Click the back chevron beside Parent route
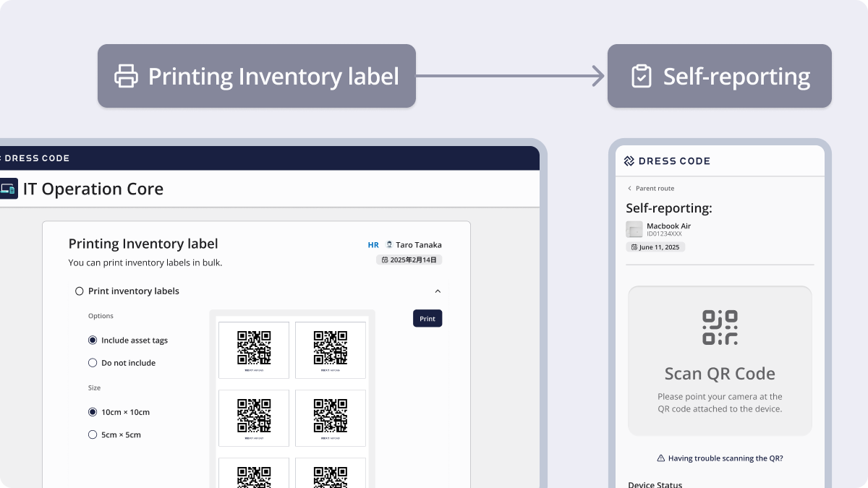The image size is (868, 488). [629, 188]
